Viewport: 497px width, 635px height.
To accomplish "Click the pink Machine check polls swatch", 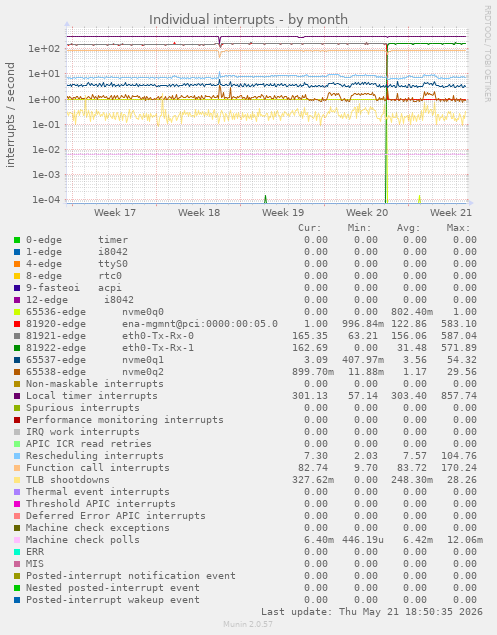I will [x=17, y=540].
